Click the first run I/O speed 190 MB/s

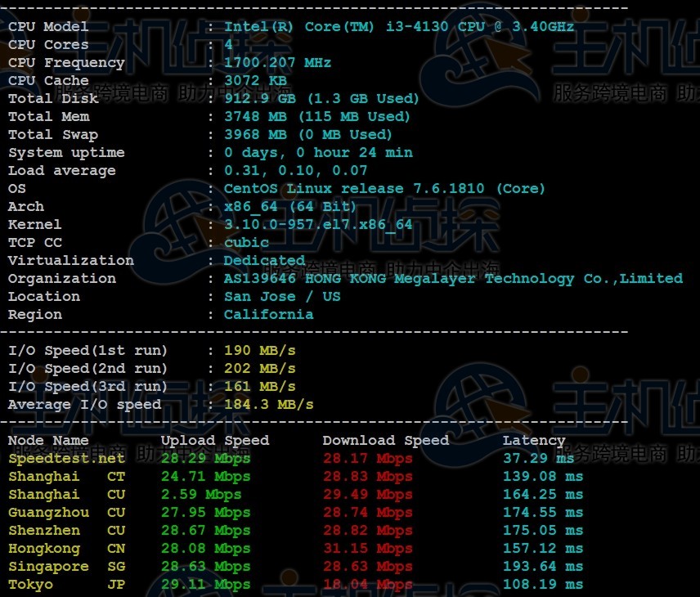coord(259,351)
